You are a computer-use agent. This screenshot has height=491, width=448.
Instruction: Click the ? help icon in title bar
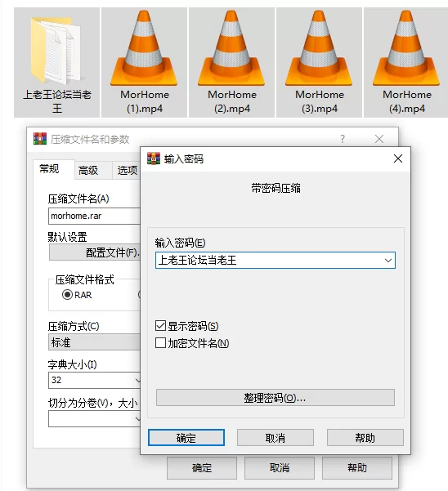click(x=343, y=139)
